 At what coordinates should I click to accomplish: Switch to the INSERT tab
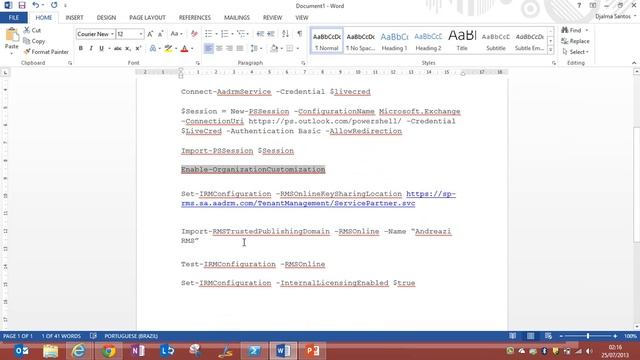74,18
